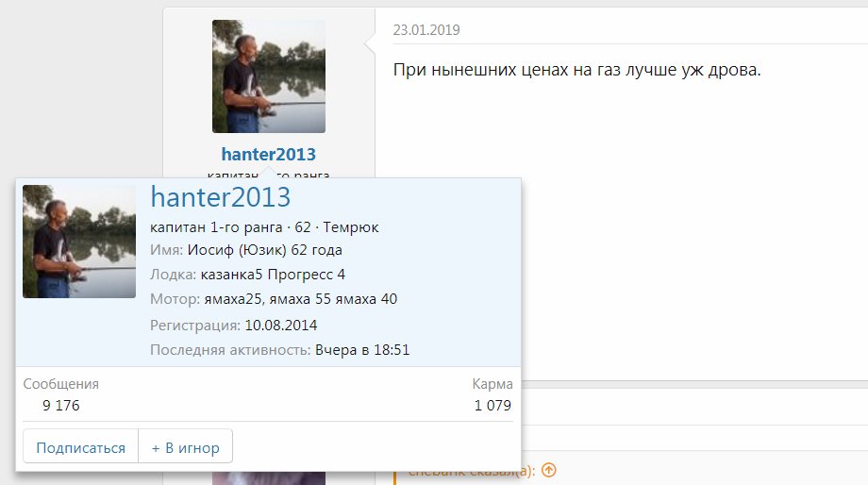Viewport: 868px width, 485px height.
Task: Click hanter2013 username below post avatar
Action: pos(269,154)
